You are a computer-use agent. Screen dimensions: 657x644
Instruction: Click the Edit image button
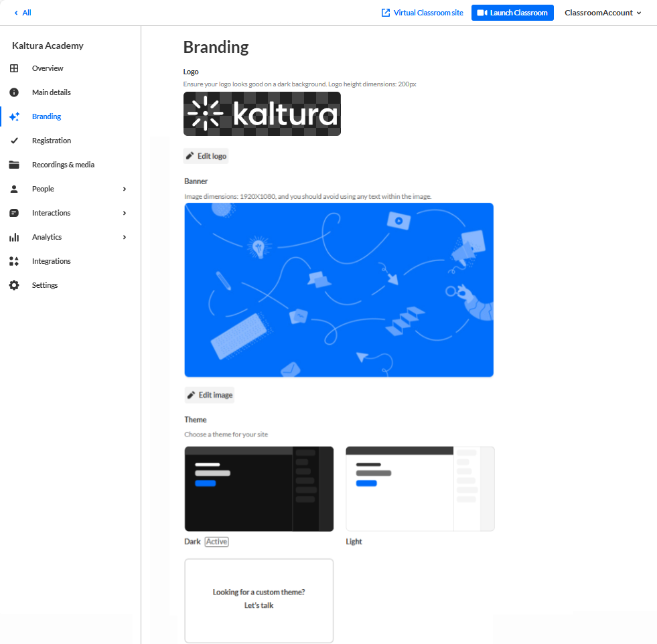pos(210,395)
